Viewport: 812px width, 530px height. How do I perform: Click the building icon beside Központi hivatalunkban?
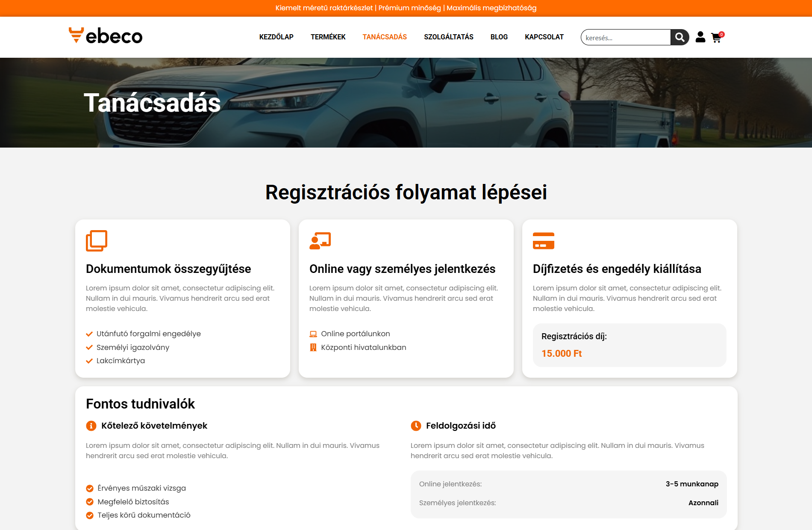click(x=313, y=347)
